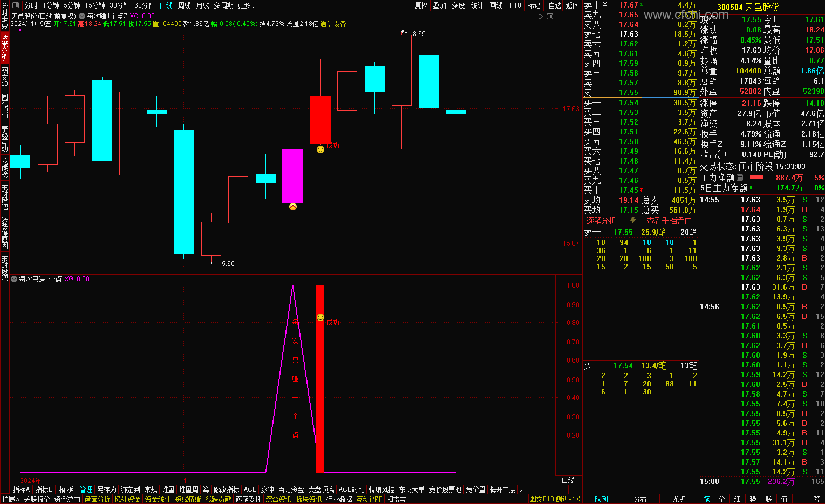This screenshot has width=825, height=504.
Task: Select 指标B tab
Action: click(x=44, y=489)
